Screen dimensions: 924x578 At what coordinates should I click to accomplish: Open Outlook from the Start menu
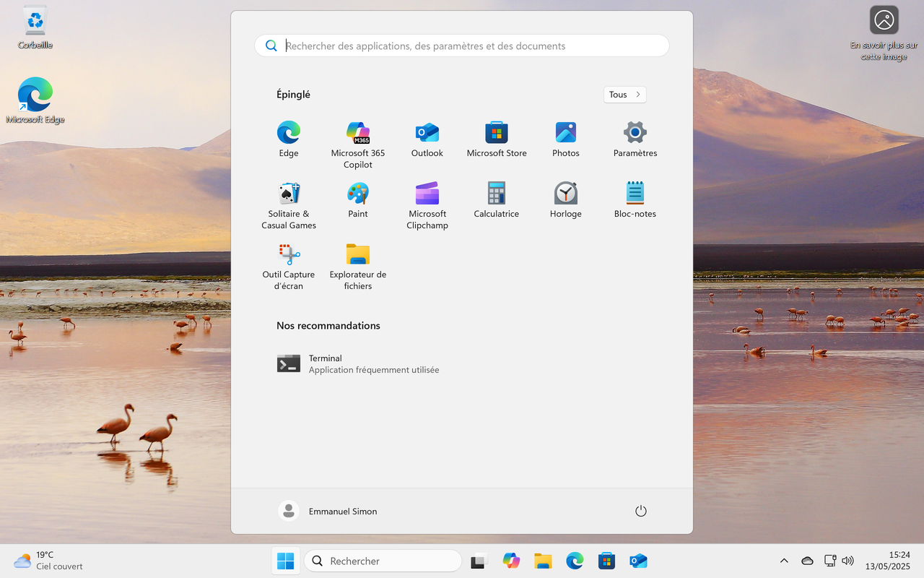(427, 134)
